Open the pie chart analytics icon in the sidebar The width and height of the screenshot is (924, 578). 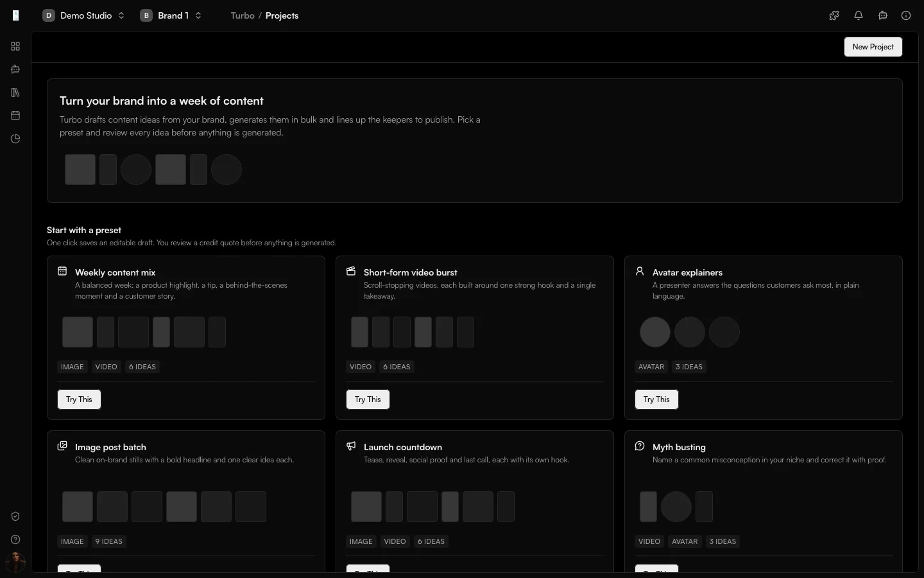[x=15, y=139]
